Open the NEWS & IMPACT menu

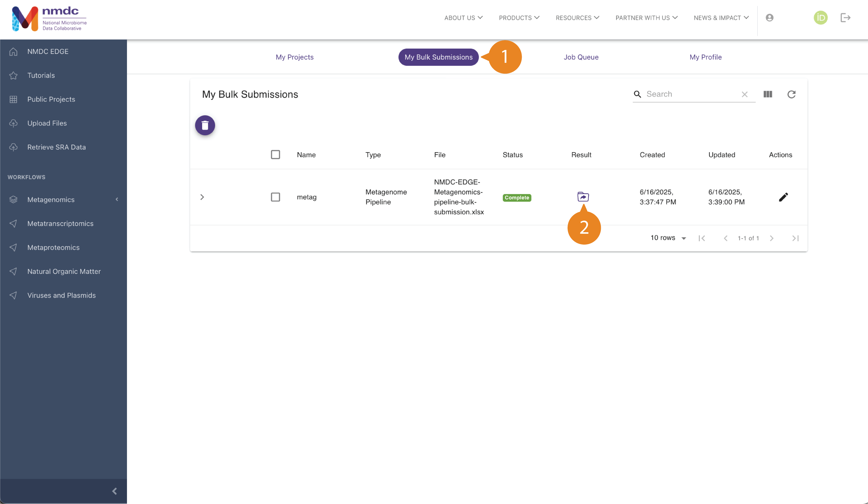point(721,18)
